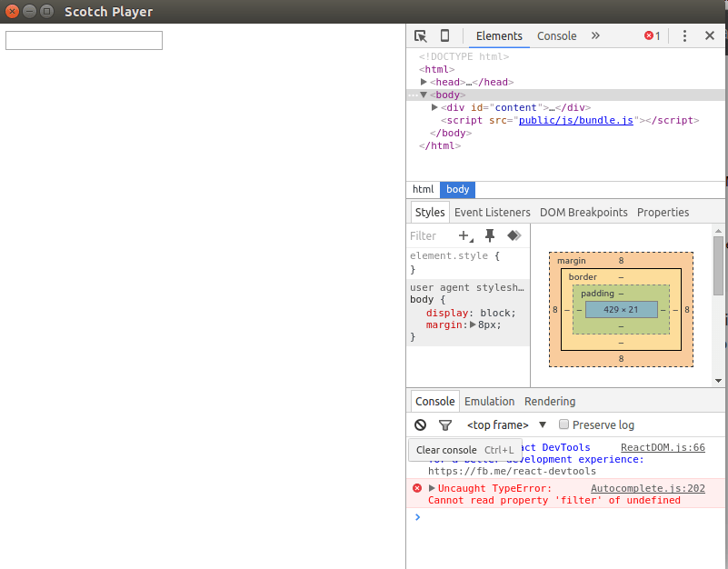Viewport: 728px width, 569px height.
Task: Collapse the body element node
Action: (x=424, y=95)
